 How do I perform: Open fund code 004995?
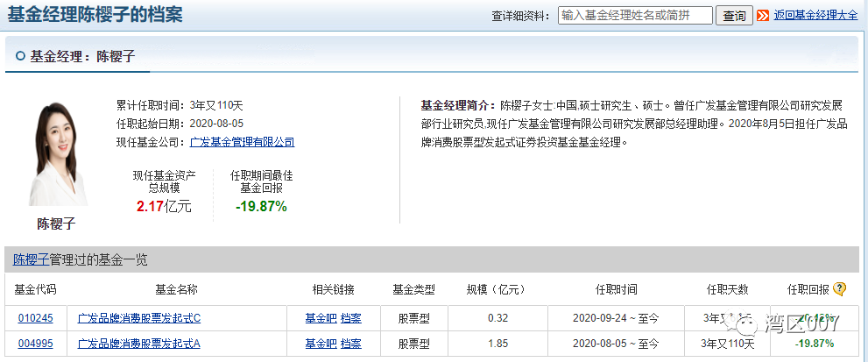tap(35, 344)
